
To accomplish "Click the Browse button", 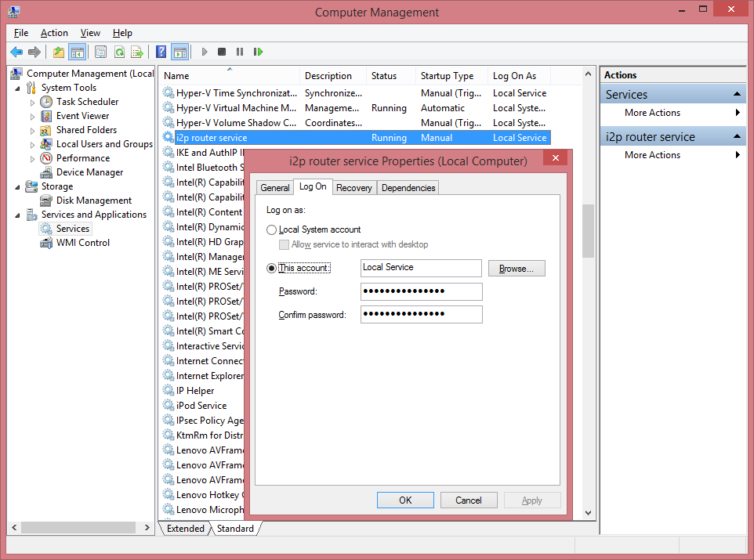I will 517,268.
